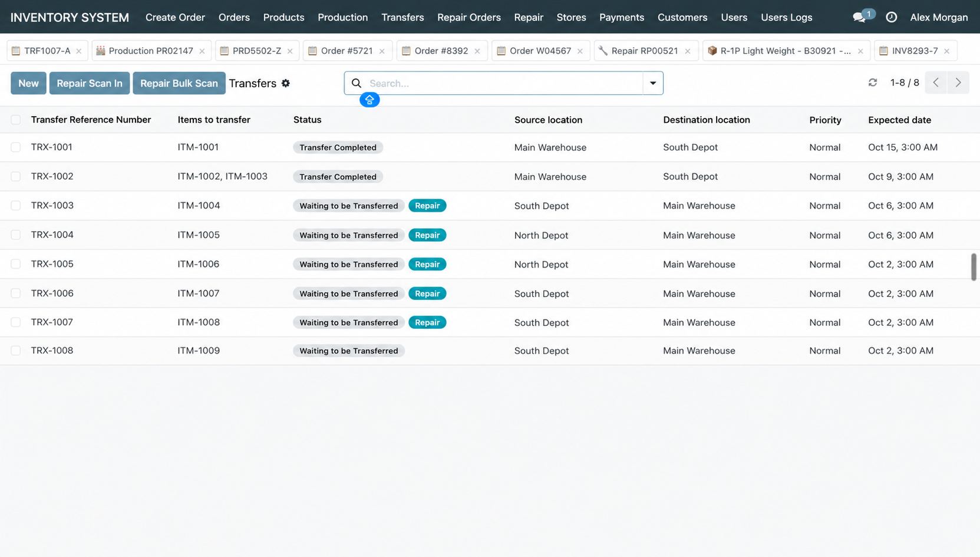This screenshot has height=557, width=980.
Task: Click Transfer Completed status of TRX-1001
Action: click(338, 147)
